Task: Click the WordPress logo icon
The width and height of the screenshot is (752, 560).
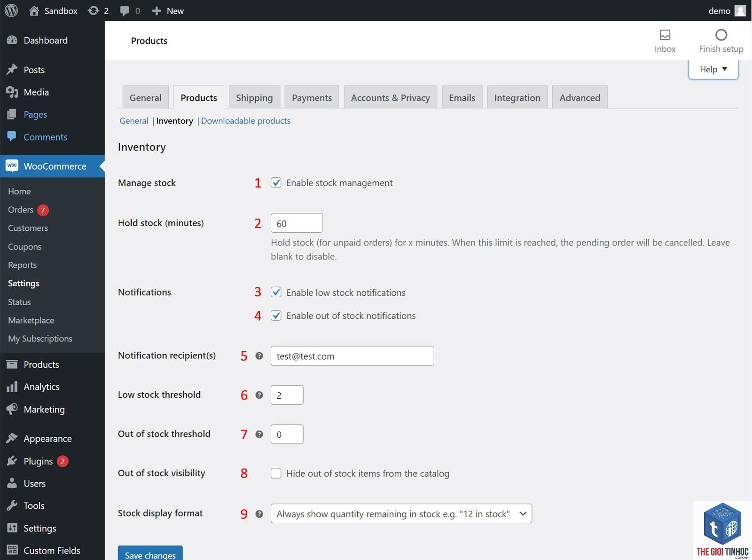Action: coord(11,10)
